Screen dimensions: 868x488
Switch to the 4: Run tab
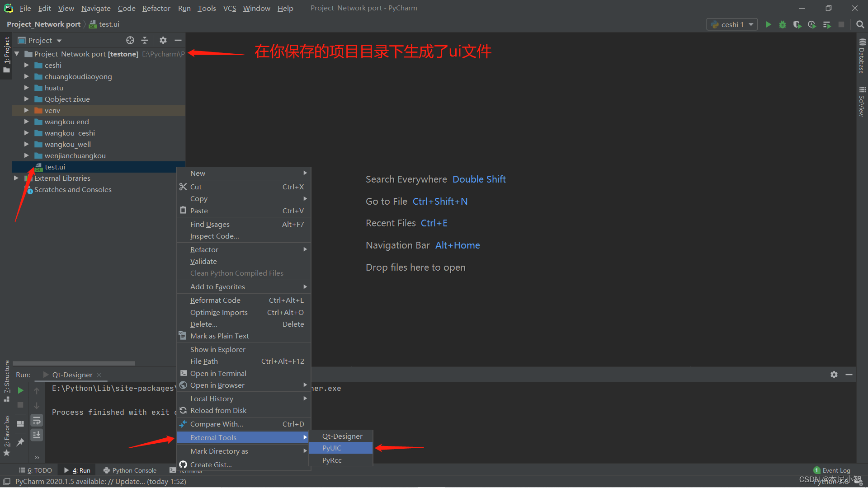(x=77, y=470)
